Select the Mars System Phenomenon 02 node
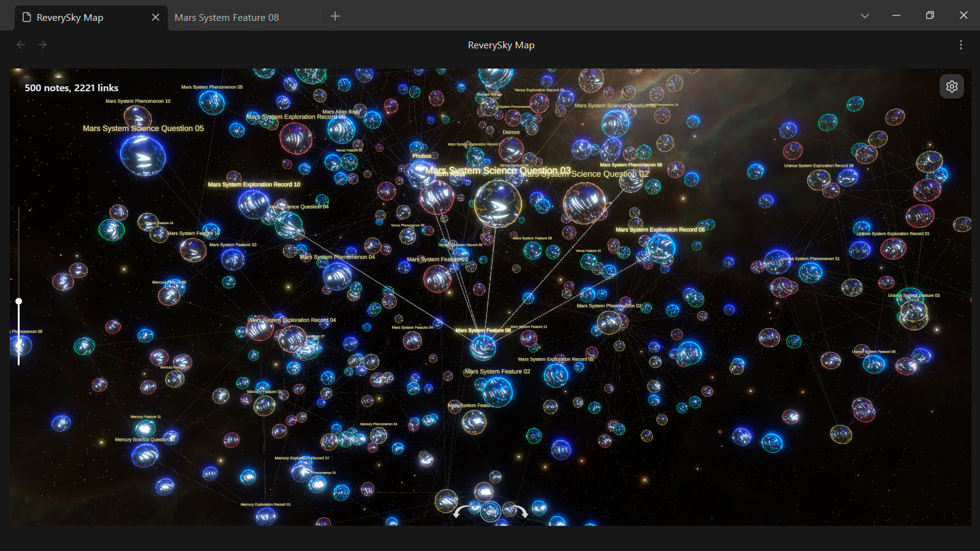The width and height of the screenshot is (980, 551). [x=609, y=322]
